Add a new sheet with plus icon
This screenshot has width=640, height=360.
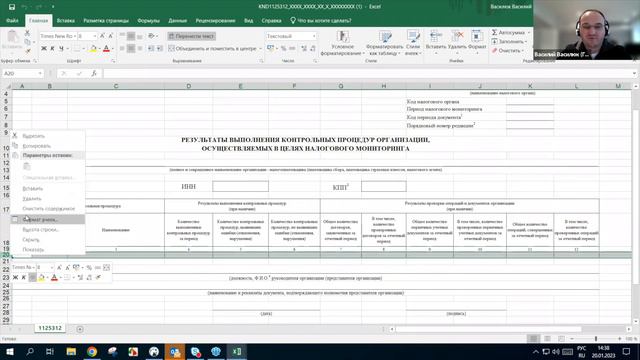80,329
